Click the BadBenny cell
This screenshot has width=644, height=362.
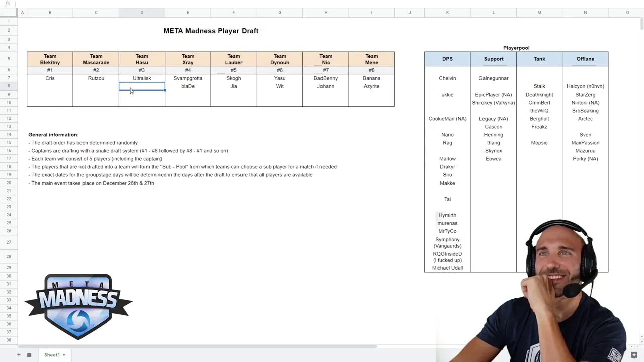click(326, 78)
